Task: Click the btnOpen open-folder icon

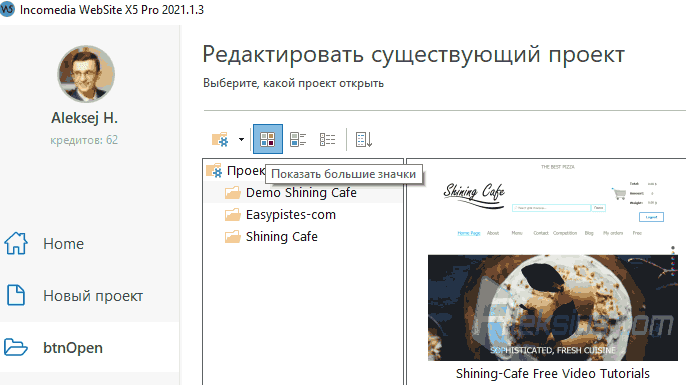Action: 16,347
